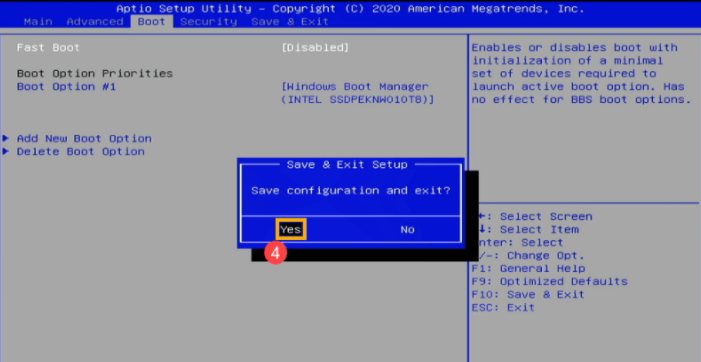This screenshot has height=362, width=701.
Task: Select the Boot Option #1 label
Action: [x=66, y=87]
